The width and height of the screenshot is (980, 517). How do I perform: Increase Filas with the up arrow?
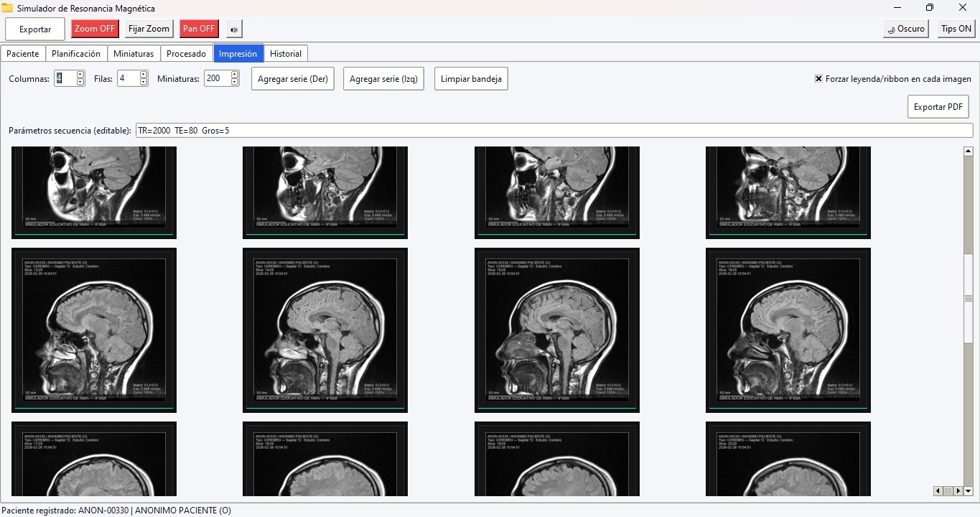(144, 75)
